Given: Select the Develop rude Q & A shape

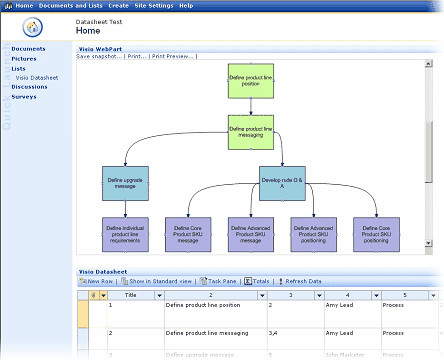Looking at the screenshot, I should (282, 183).
